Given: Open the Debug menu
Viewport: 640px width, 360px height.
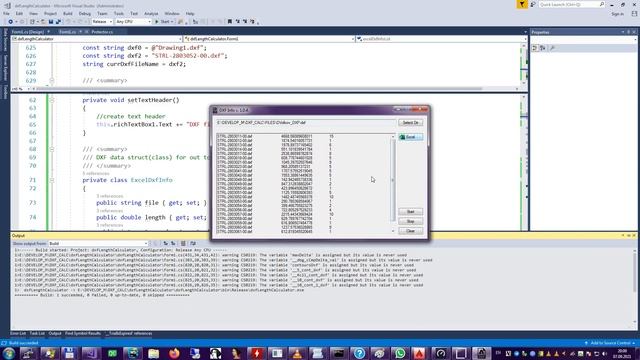Looking at the screenshot, I should 84,13.
